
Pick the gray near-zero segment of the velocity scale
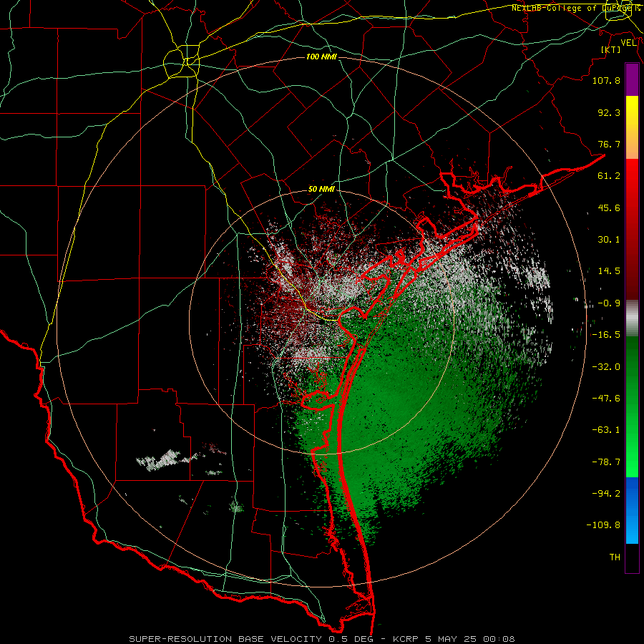[x=632, y=318]
